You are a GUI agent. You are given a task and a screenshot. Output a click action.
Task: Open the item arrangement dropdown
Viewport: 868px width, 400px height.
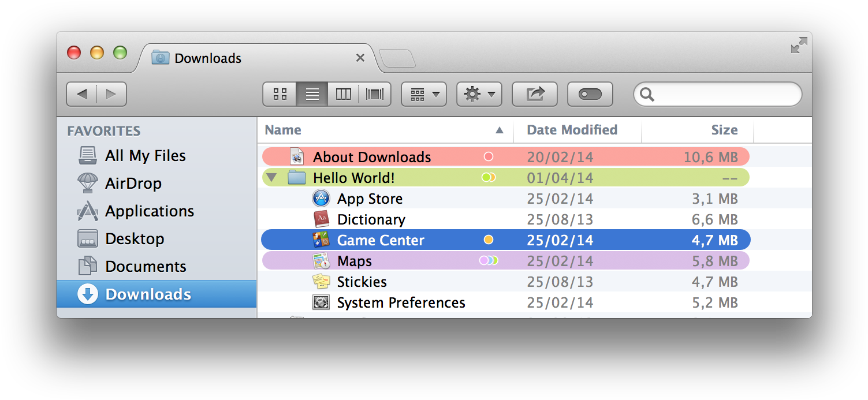tap(423, 94)
